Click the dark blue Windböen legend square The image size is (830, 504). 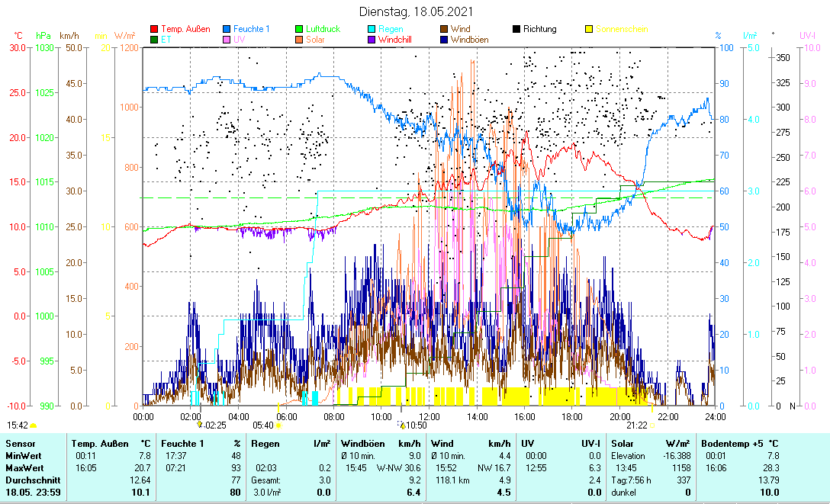(444, 40)
